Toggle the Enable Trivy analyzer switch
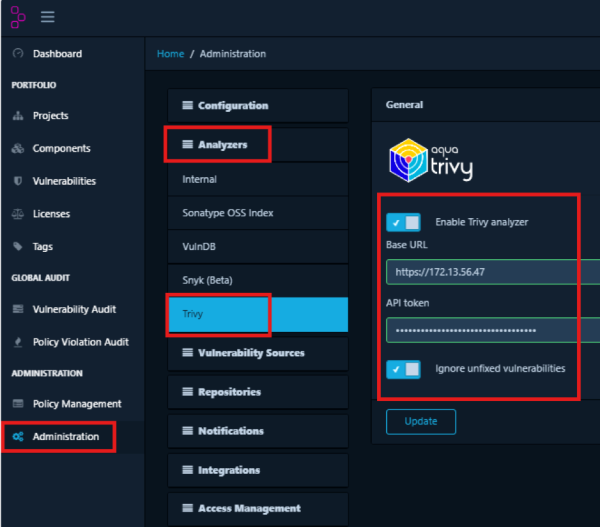600x527 pixels. point(404,222)
